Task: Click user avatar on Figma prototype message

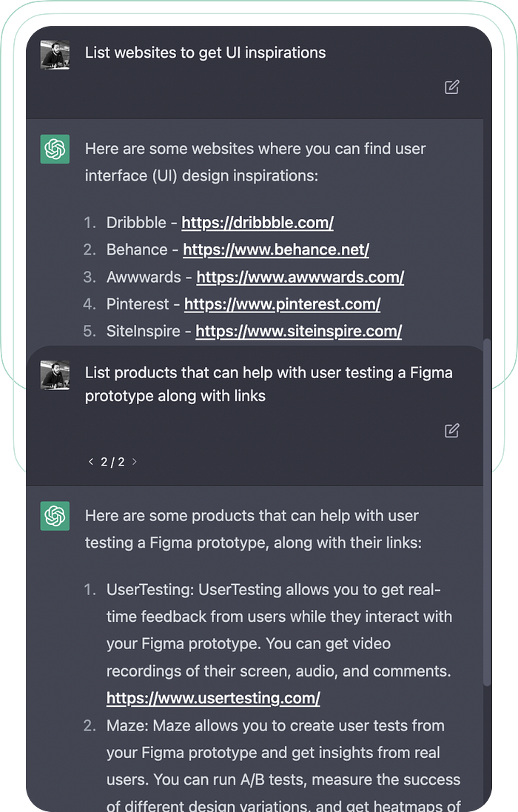Action: (x=55, y=375)
